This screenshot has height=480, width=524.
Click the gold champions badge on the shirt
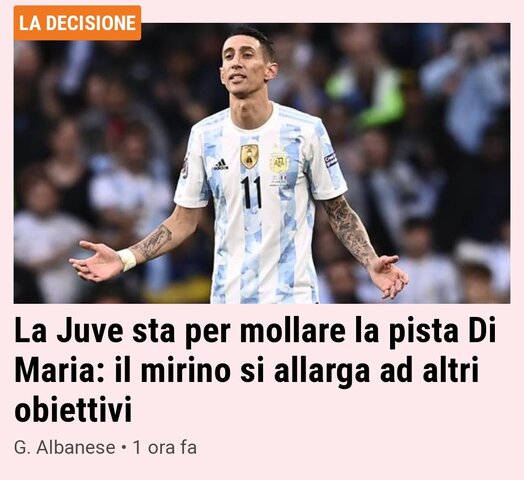point(249,156)
